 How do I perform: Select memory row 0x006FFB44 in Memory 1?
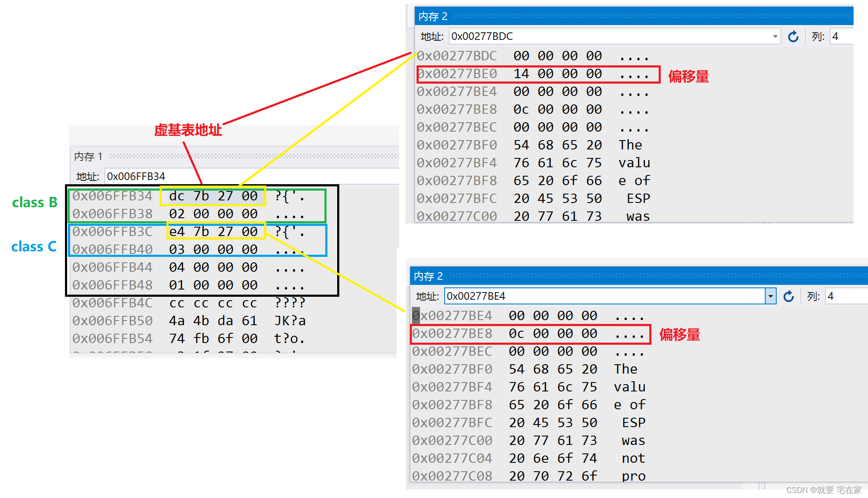click(x=189, y=267)
